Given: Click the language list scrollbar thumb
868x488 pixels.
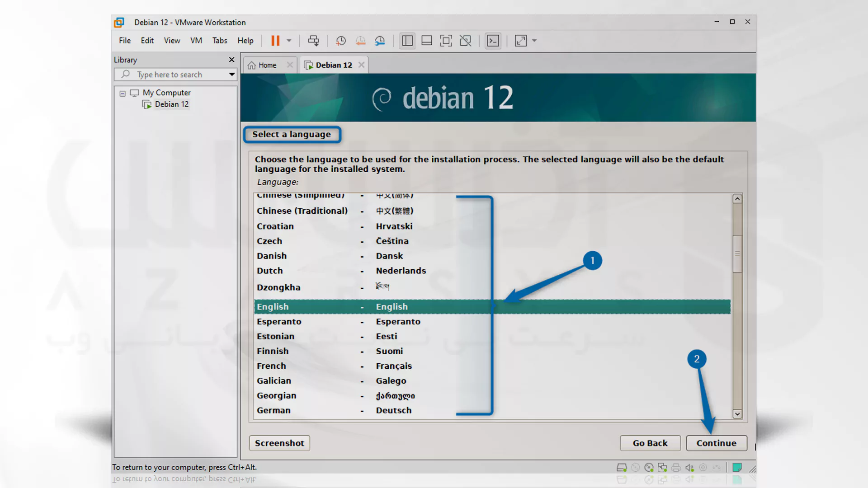Looking at the screenshot, I should 737,254.
